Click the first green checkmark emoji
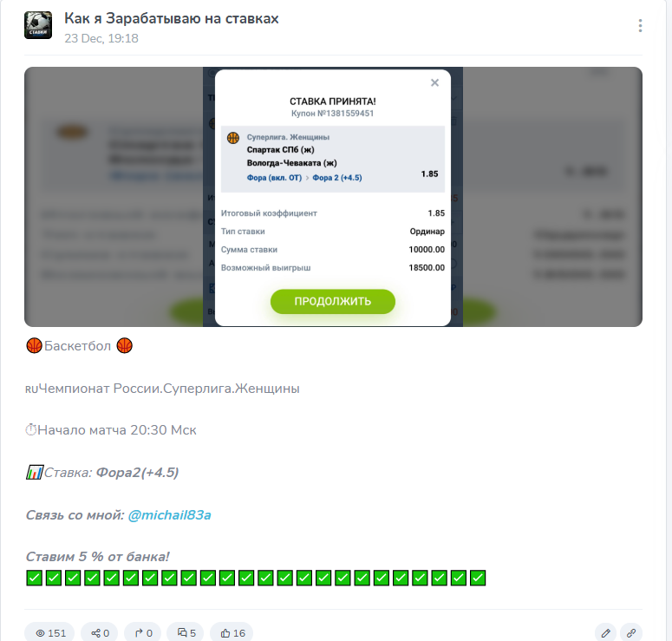Viewport: 672px width, 641px height. click(x=35, y=578)
